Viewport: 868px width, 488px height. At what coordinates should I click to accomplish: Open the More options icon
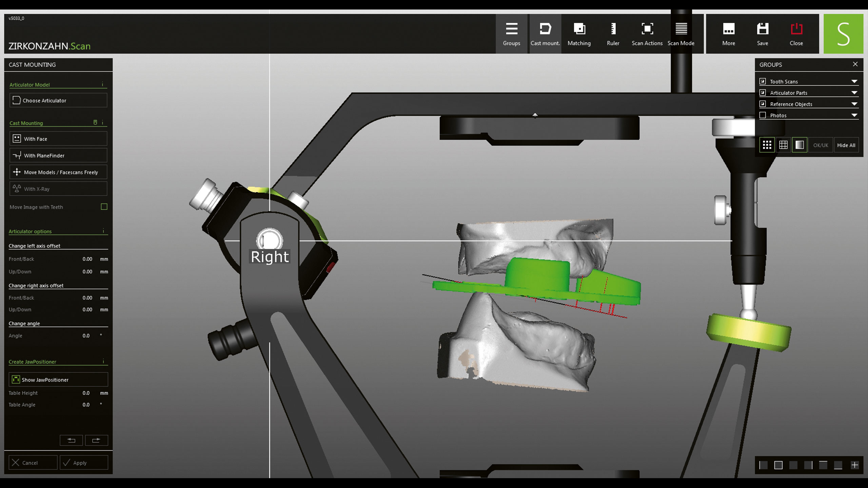pos(729,29)
